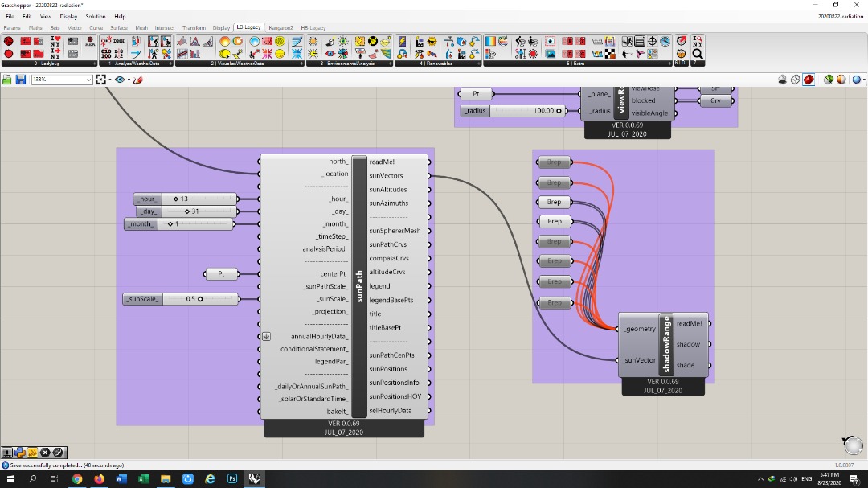Toggle the preview eye icon in canvas toolbar

point(120,80)
